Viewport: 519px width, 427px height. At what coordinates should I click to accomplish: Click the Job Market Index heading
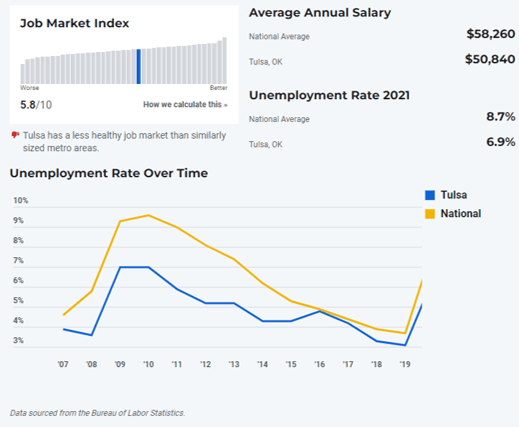pyautogui.click(x=75, y=23)
